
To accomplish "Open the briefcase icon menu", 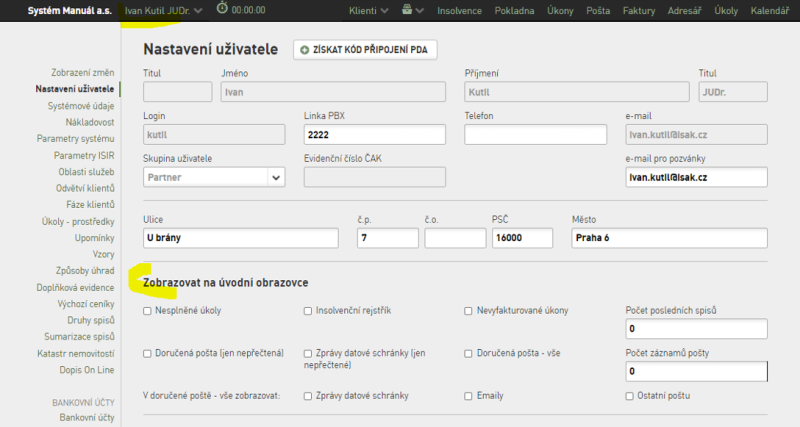I will [x=412, y=10].
